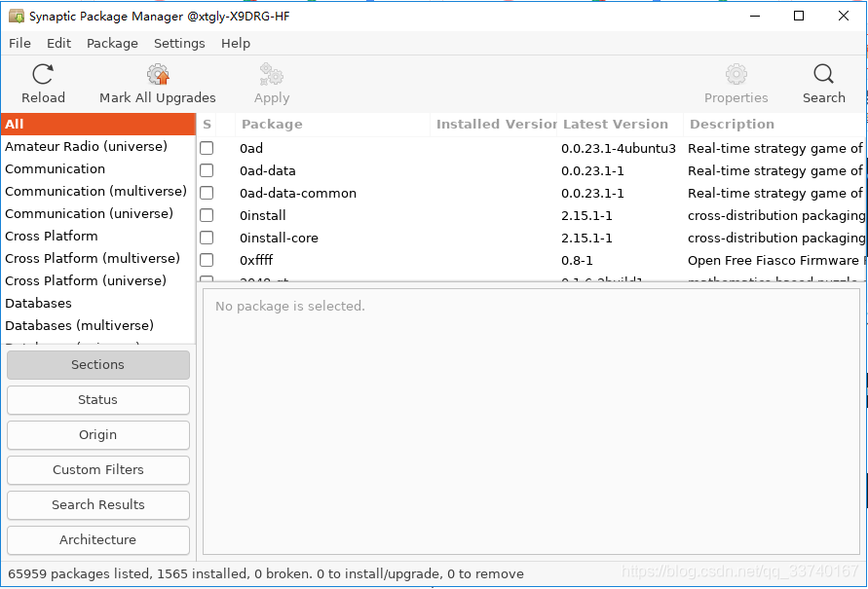868x589 pixels.
Task: Click the Search magnifier icon
Action: [824, 74]
